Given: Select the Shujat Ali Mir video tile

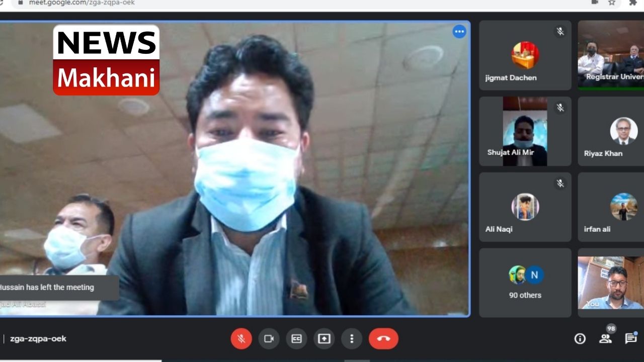Looking at the screenshot, I should tap(525, 131).
